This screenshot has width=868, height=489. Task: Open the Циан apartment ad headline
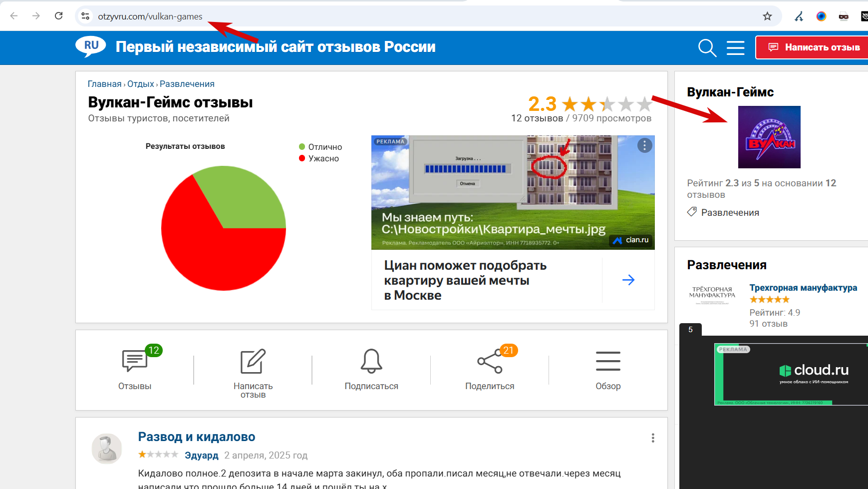(465, 280)
